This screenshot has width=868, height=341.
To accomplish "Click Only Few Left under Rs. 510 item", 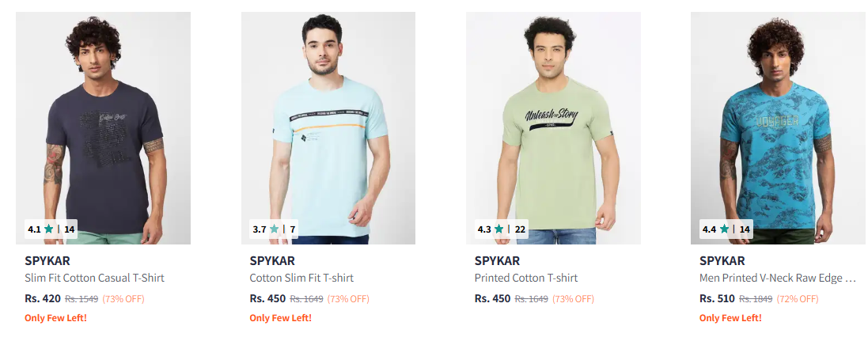I will (x=730, y=318).
